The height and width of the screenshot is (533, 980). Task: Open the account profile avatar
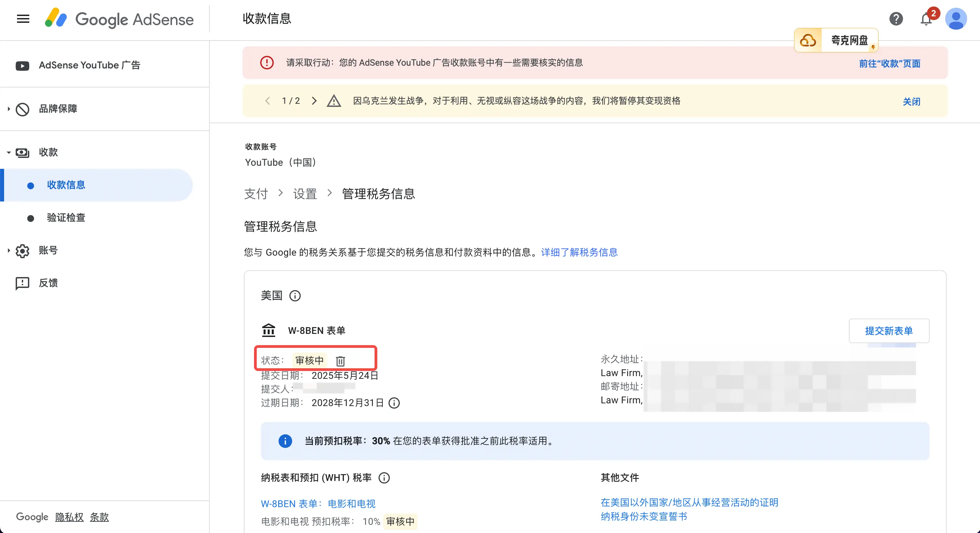tap(956, 19)
